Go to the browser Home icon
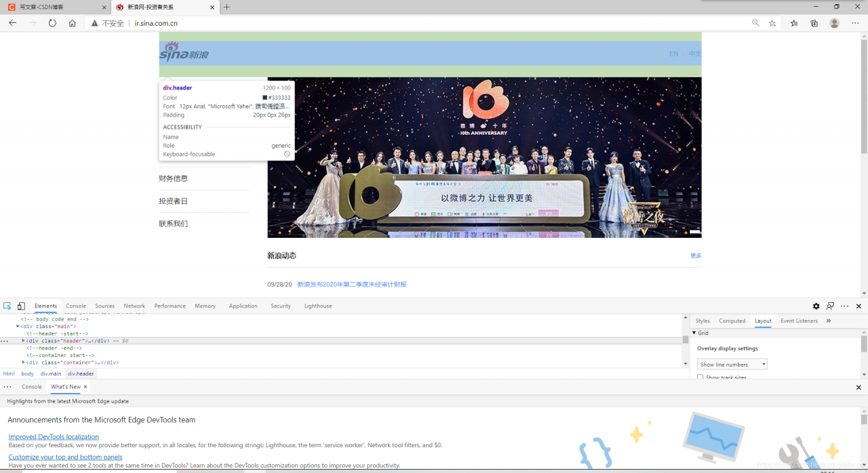Image resolution: width=868 pixels, height=473 pixels. (x=72, y=23)
